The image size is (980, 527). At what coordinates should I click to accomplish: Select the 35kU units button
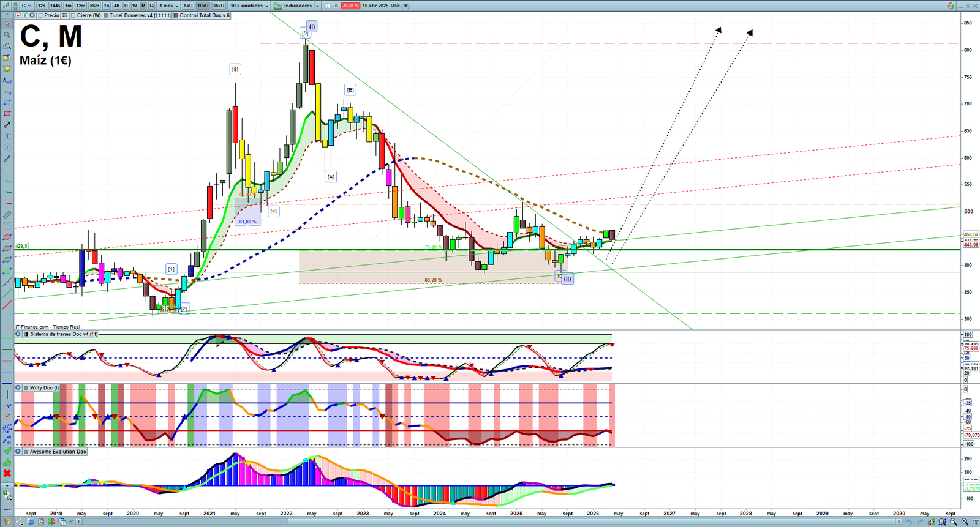click(219, 6)
